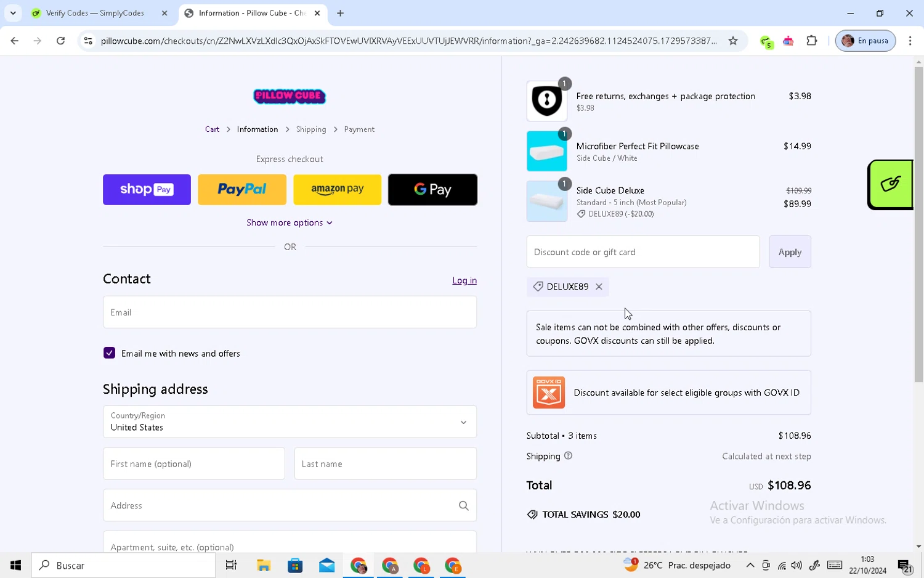The width and height of the screenshot is (924, 578).
Task: Open the Chrome three-dot menu
Action: pos(910,41)
